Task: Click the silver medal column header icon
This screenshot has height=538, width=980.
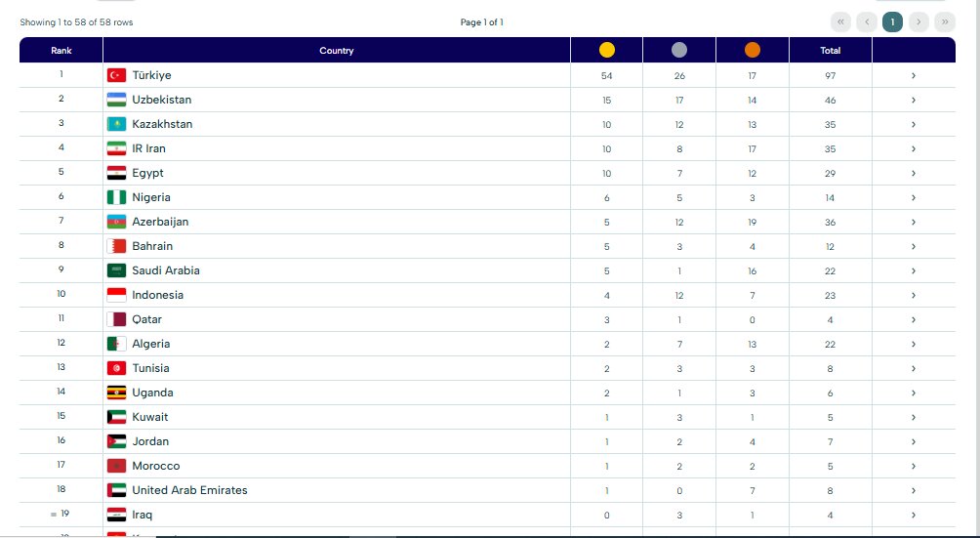Action: (x=679, y=51)
